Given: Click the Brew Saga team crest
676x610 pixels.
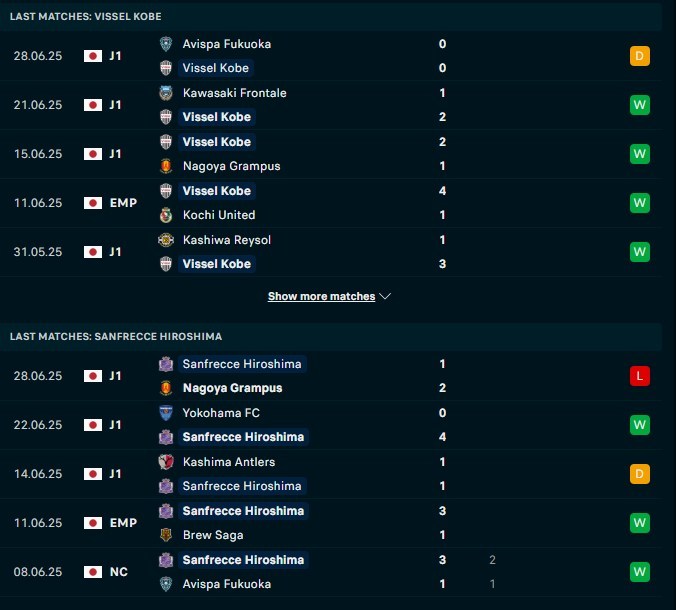Looking at the screenshot, I should [x=166, y=535].
